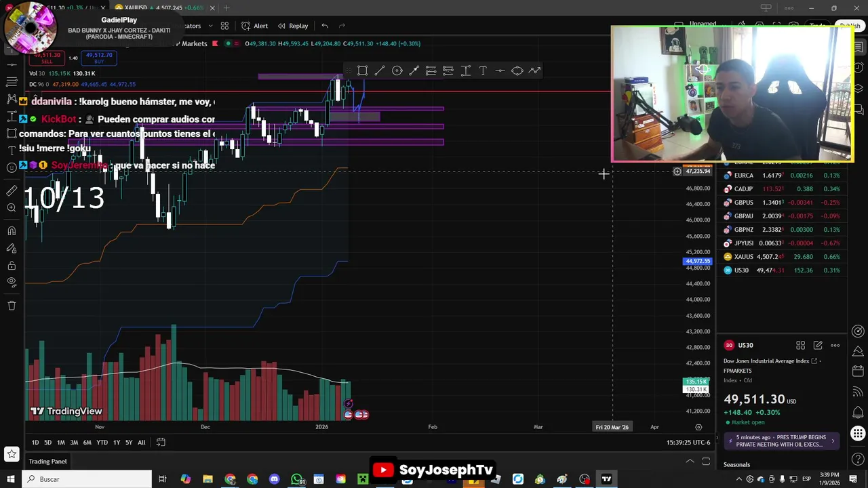Open chart settings gear near time axis
This screenshot has height=488, width=868.
click(698, 427)
